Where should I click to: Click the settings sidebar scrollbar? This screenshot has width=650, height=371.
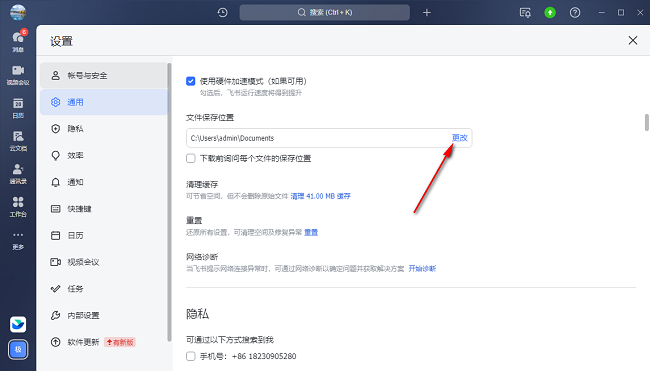pos(169,202)
